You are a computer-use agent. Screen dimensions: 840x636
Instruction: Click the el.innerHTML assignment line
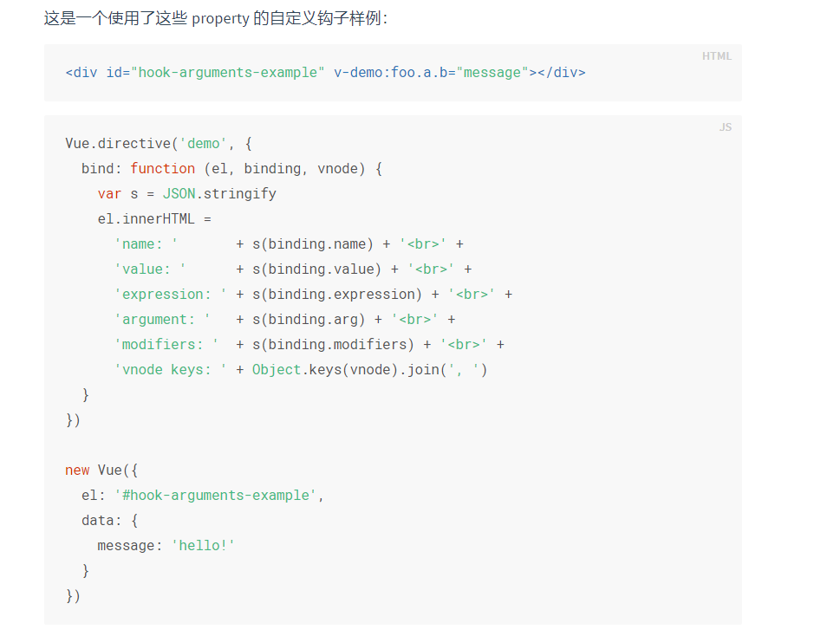click(154, 219)
